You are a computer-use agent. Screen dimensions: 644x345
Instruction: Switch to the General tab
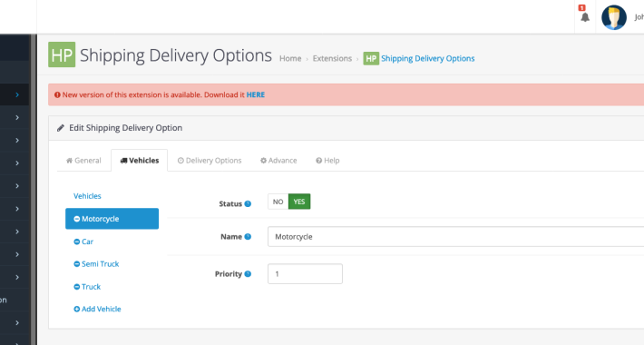click(x=83, y=161)
